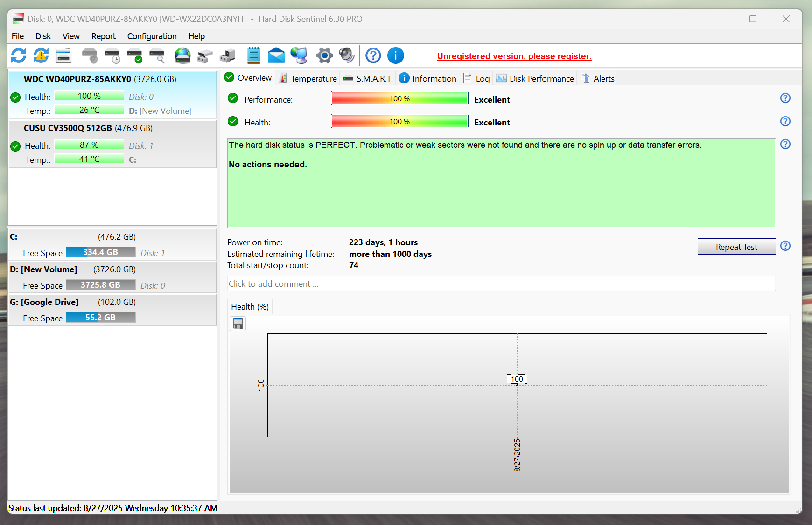
Task: Click the C: free space 334.4 GB bar
Action: [x=101, y=252]
